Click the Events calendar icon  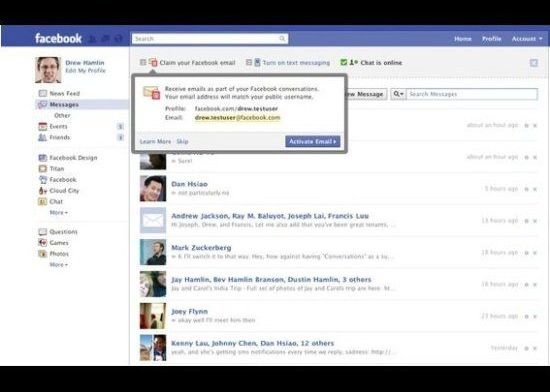tap(42, 126)
